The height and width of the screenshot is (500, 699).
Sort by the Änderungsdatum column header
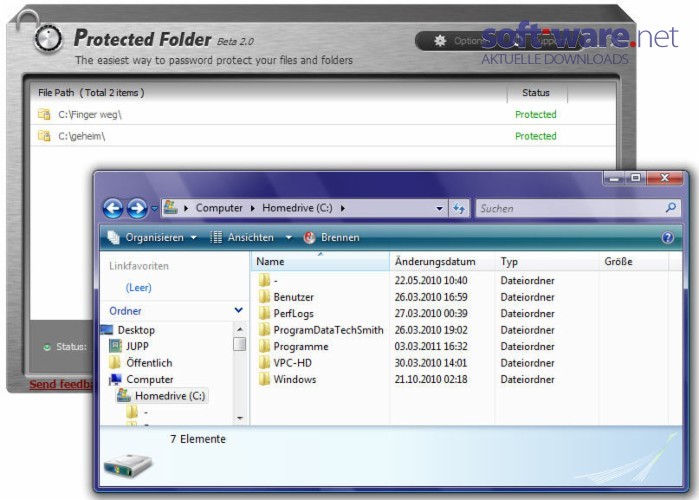(x=442, y=262)
